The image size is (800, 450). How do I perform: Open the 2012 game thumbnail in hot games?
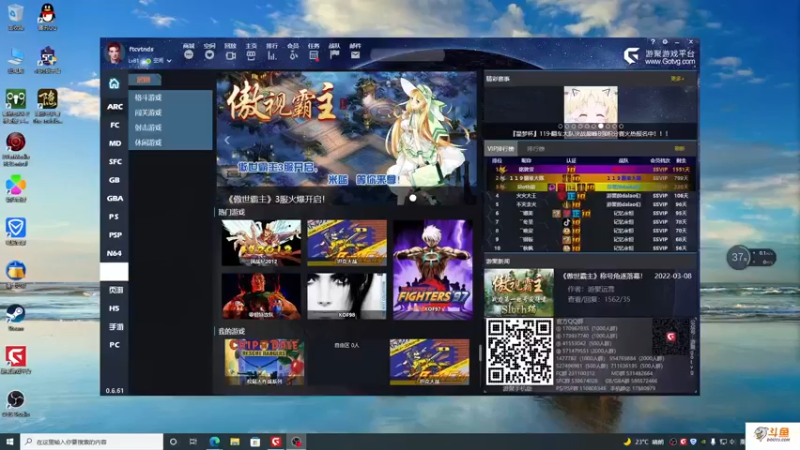261,243
